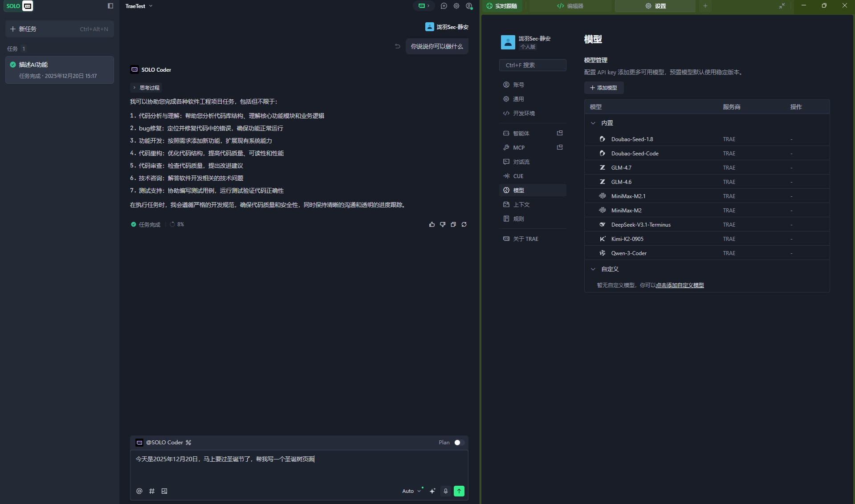
Task: Open CUE settings section
Action: pyautogui.click(x=533, y=176)
